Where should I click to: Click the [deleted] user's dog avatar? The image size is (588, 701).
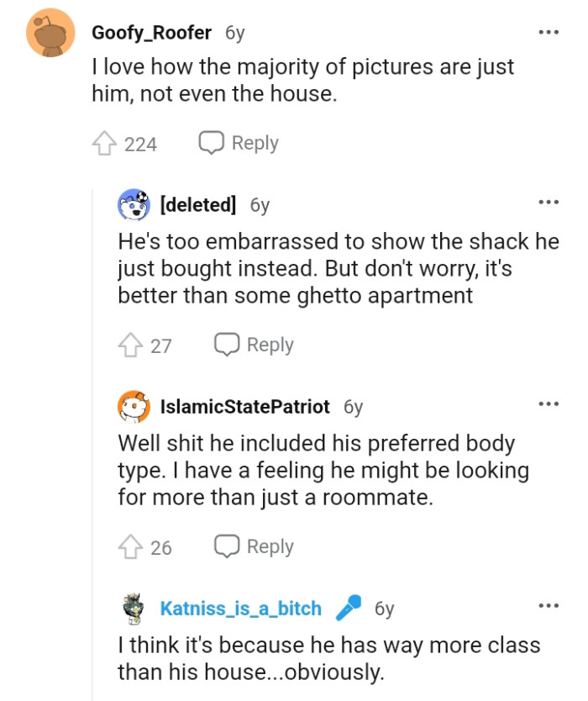132,203
